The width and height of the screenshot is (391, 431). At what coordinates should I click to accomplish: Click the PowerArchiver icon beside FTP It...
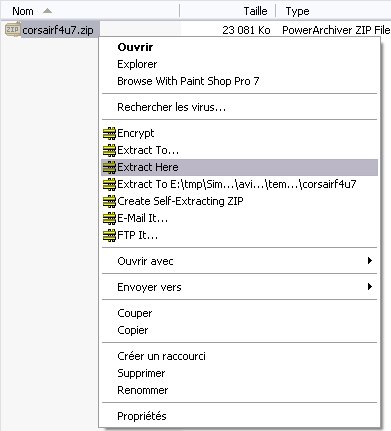point(109,235)
